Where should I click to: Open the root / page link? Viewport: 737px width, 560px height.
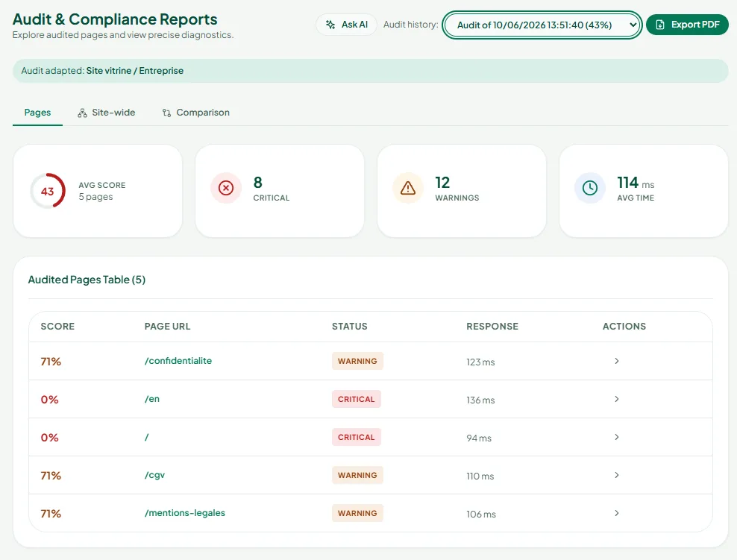(147, 437)
